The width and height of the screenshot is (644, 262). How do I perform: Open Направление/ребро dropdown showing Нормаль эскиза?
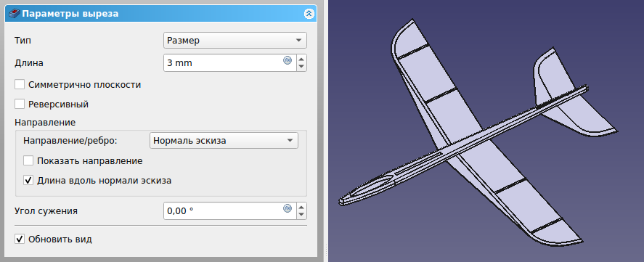click(224, 141)
